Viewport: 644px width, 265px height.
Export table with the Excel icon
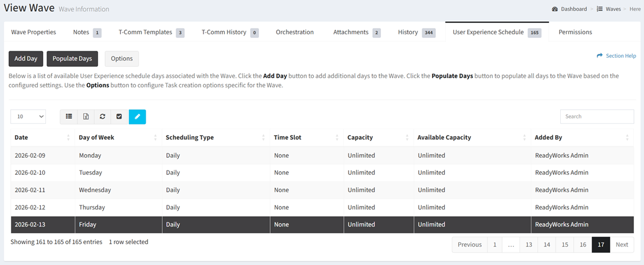(x=86, y=117)
